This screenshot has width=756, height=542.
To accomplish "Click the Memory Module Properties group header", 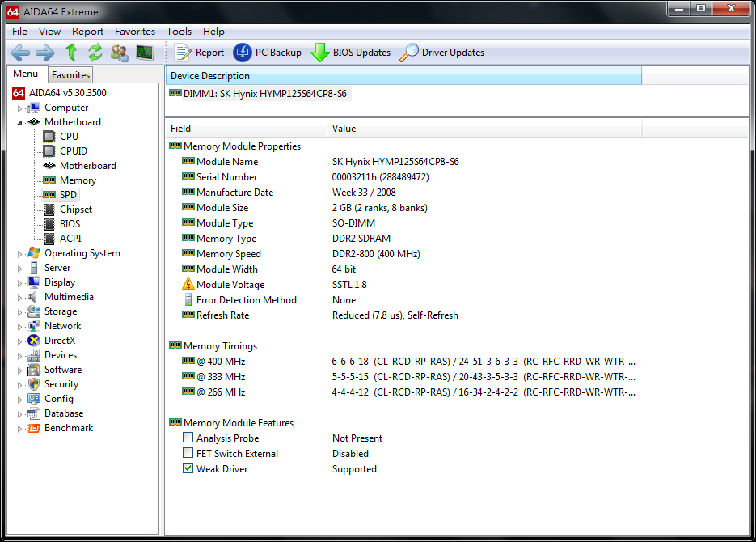I will pyautogui.click(x=234, y=146).
